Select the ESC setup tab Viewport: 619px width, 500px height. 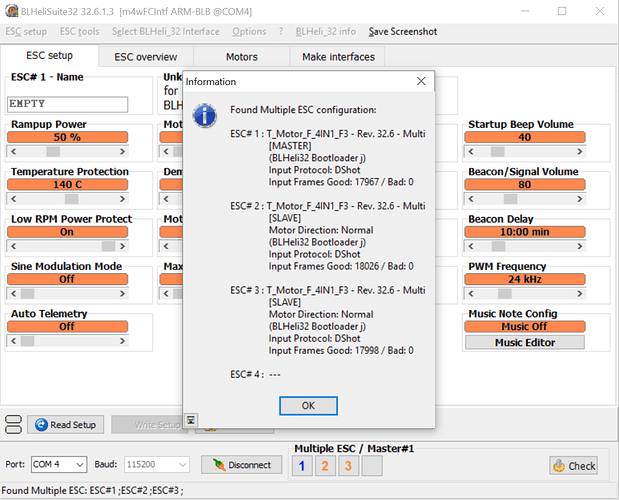pos(49,55)
